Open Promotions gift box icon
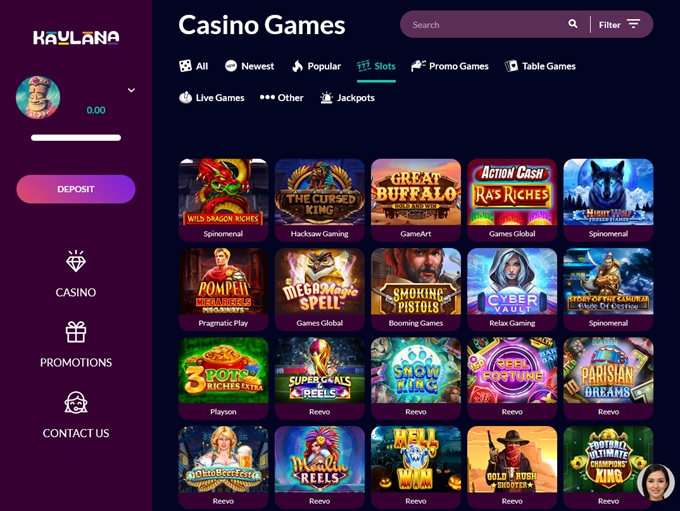 (76, 332)
